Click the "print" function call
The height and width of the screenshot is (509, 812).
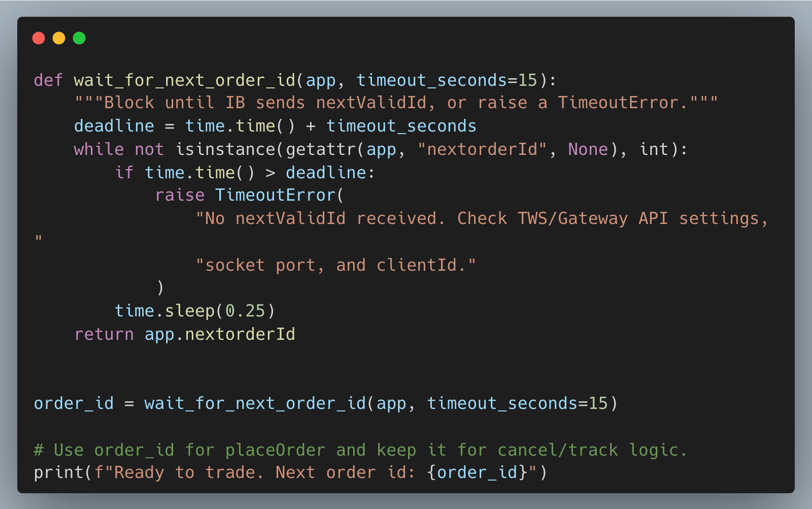click(x=58, y=473)
